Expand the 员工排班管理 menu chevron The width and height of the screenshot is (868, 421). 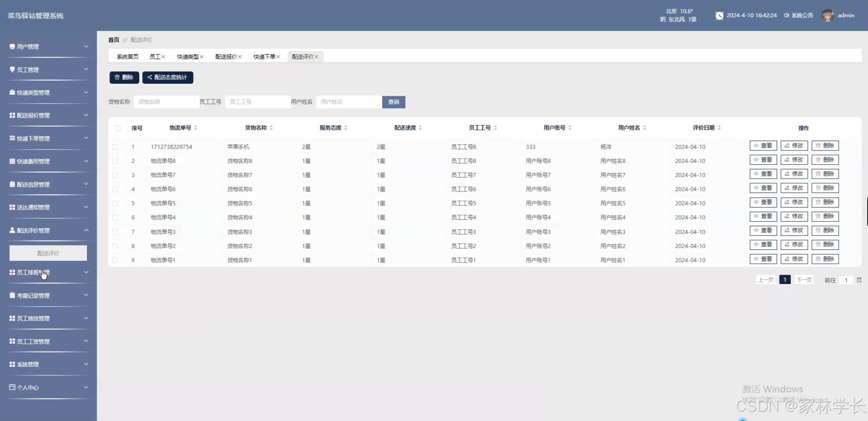coord(86,272)
